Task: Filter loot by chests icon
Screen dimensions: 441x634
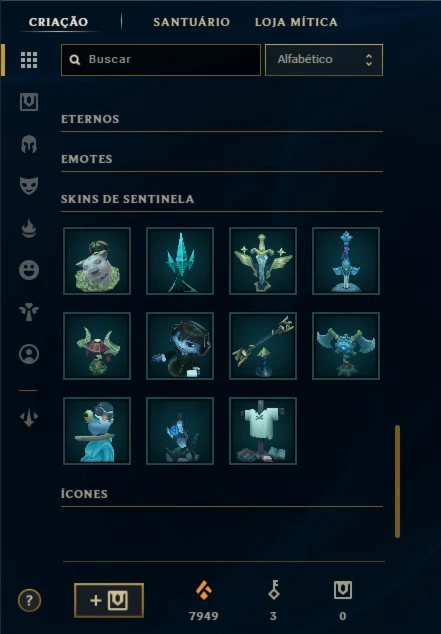Action: click(x=29, y=102)
